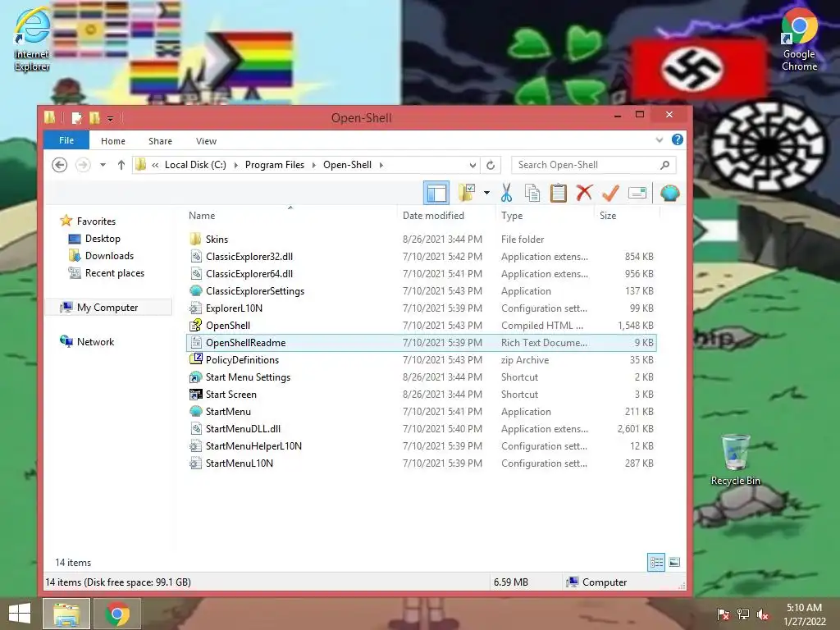Image resolution: width=840 pixels, height=630 pixels.
Task: Open the recent locations dropdown
Action: (103, 165)
